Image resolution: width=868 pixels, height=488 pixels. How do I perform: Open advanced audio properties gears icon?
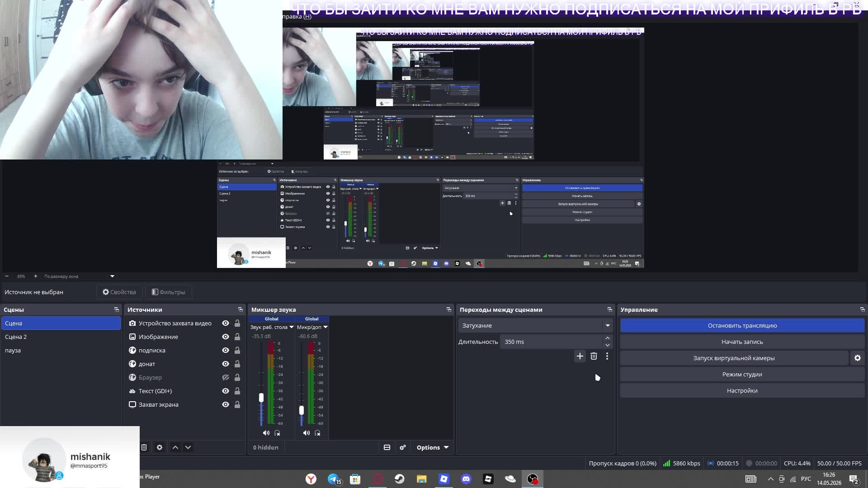[403, 447]
